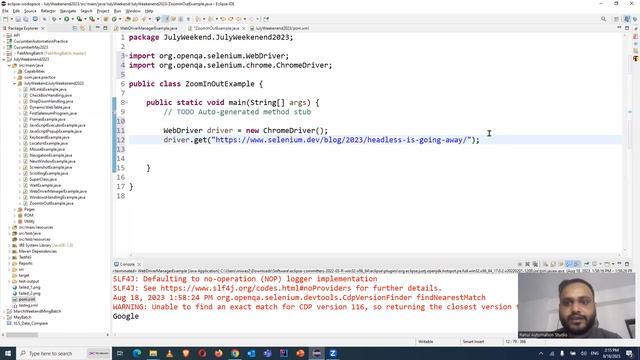The height and width of the screenshot is (360, 640).
Task: Expand the Pages package node
Action: [15, 209]
